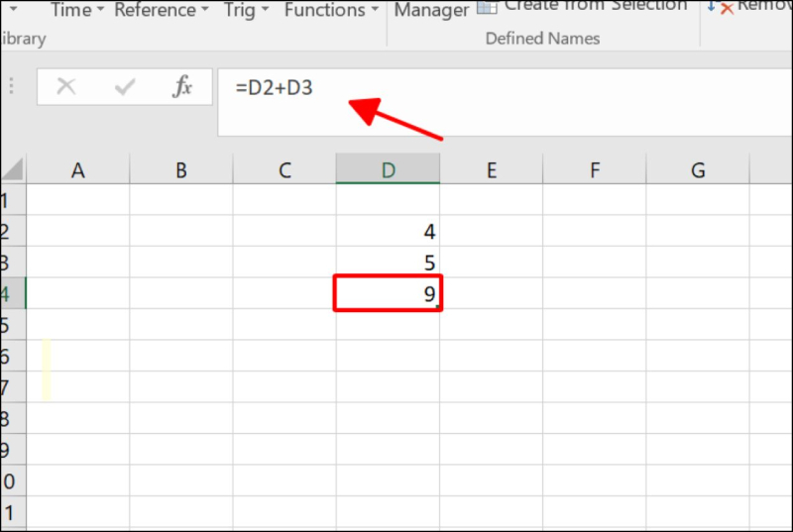
Task: Open the More Functions dropdown
Action: [x=331, y=10]
